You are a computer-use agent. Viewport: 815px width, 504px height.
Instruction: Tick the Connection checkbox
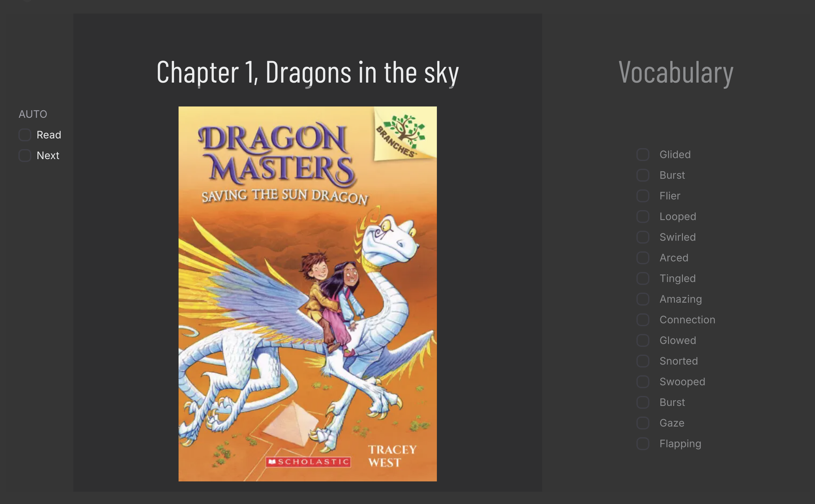click(x=643, y=320)
